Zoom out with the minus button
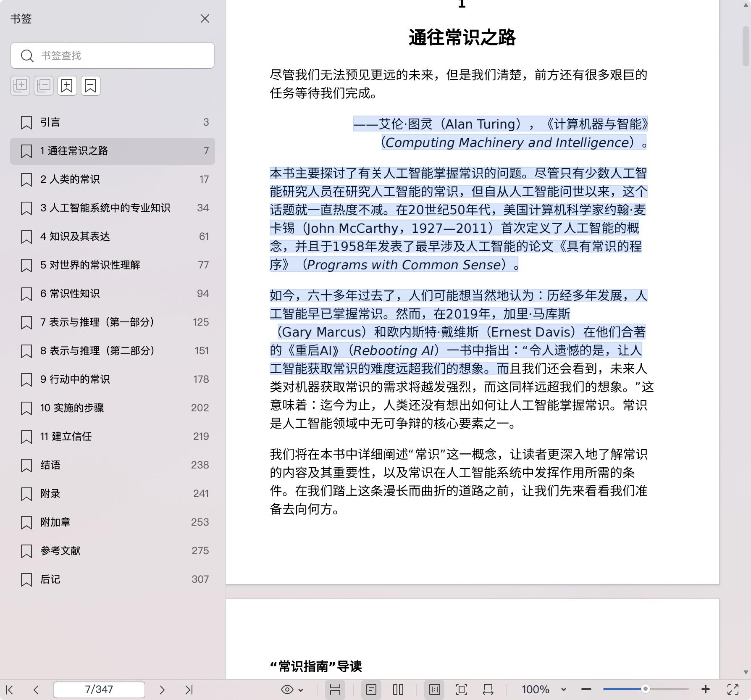Screen dimensions: 751x700 (x=586, y=689)
